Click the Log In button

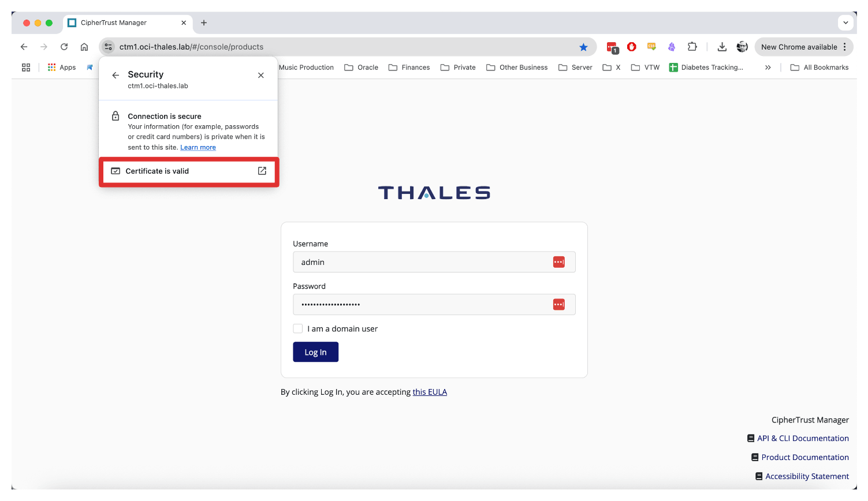click(x=315, y=352)
